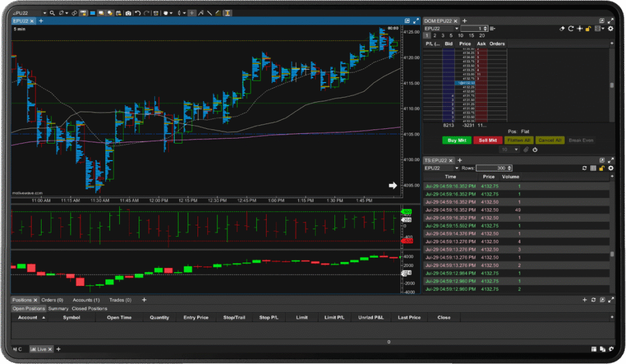The image size is (626, 364).
Task: Switch to the Orders (0) tab
Action: (52, 300)
